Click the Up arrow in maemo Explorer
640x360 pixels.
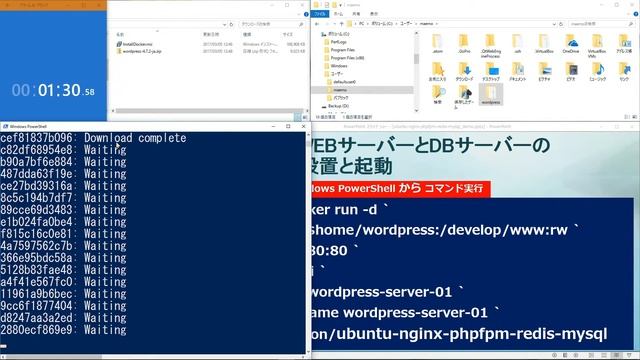342,24
